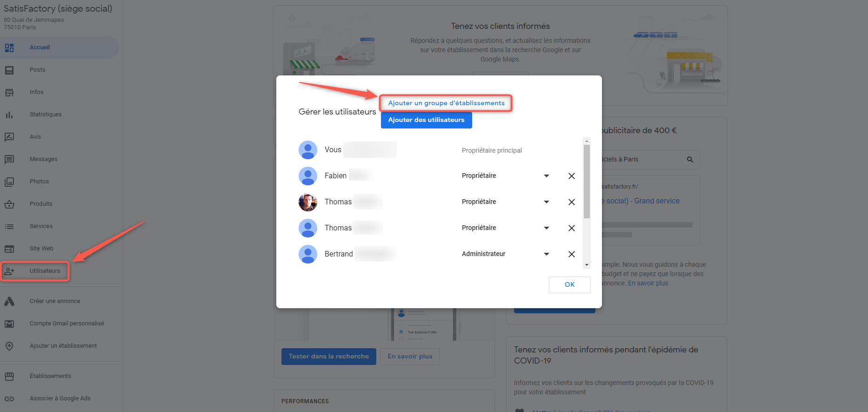Screen dimensions: 868x412
Task: Click the user list scrollbar down arrow
Action: (587, 265)
